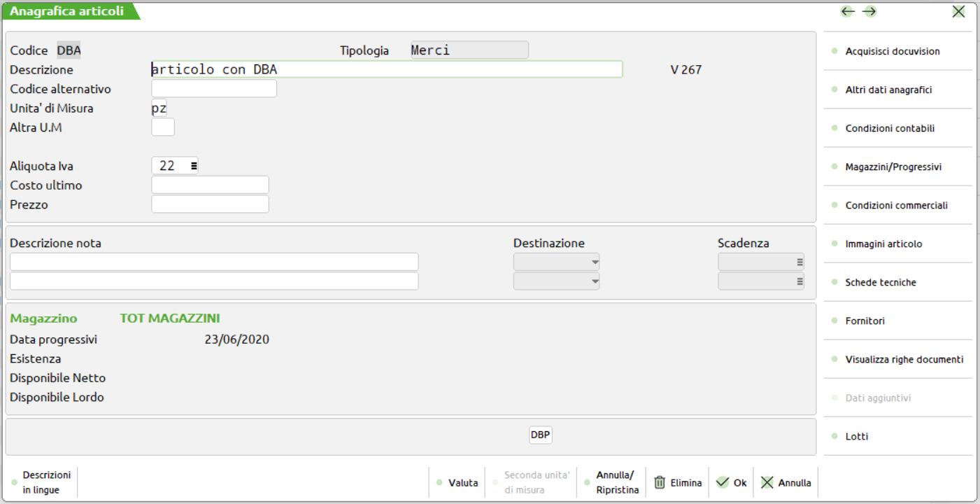
Task: Click Descrizioni in lingue button
Action: [x=46, y=483]
